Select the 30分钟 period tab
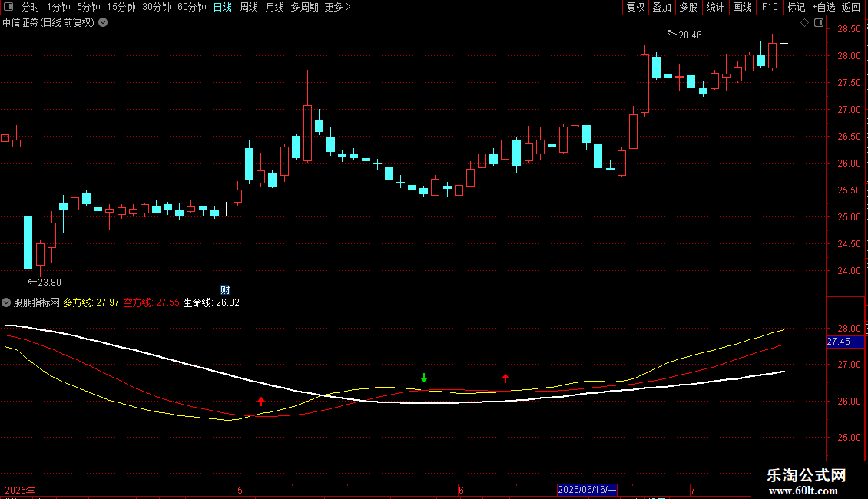The image size is (868, 499). pos(156,7)
